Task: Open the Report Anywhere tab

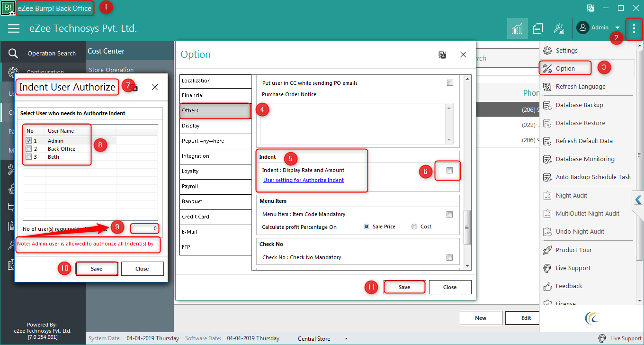Action: 215,141
